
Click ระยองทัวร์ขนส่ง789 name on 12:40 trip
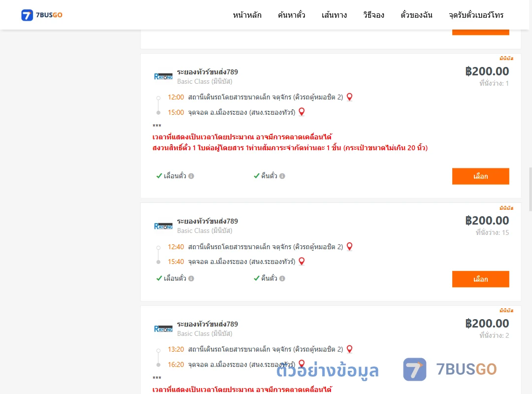point(207,221)
